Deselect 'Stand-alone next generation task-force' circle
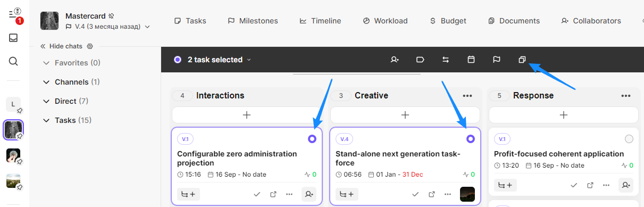 (x=471, y=139)
